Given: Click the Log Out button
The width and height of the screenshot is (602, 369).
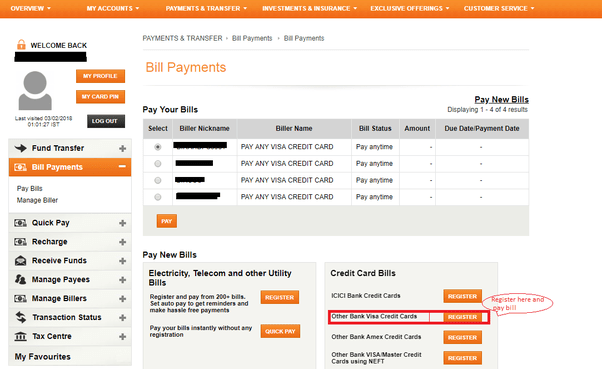Looking at the screenshot, I should (x=106, y=121).
